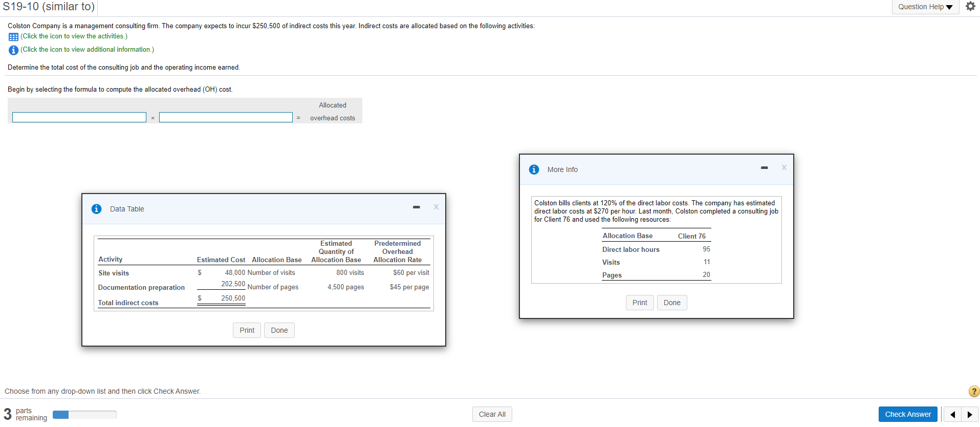Click the 800 visits quantity cell
Viewport: 980px width, 427px height.
pyautogui.click(x=350, y=273)
